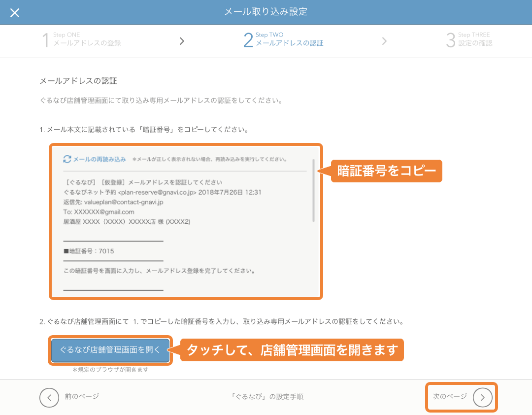Click the 次のページ label
This screenshot has width=532, height=415.
point(450,396)
